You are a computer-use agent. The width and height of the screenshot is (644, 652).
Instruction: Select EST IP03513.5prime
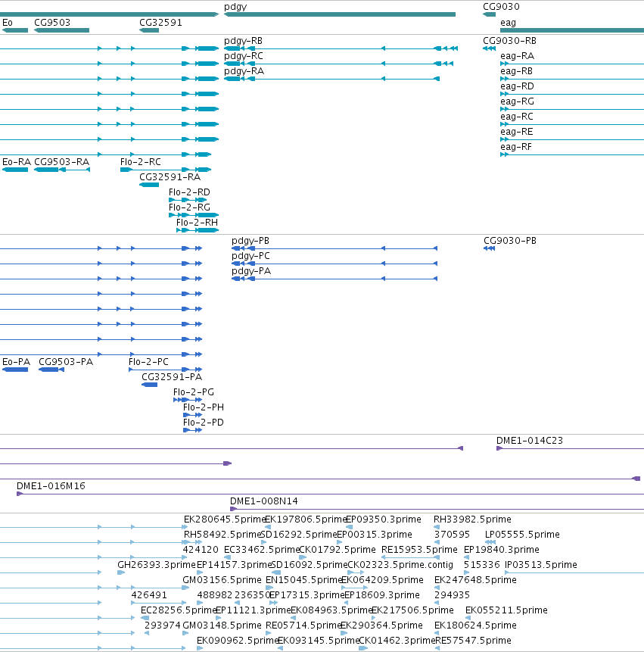[574, 572]
